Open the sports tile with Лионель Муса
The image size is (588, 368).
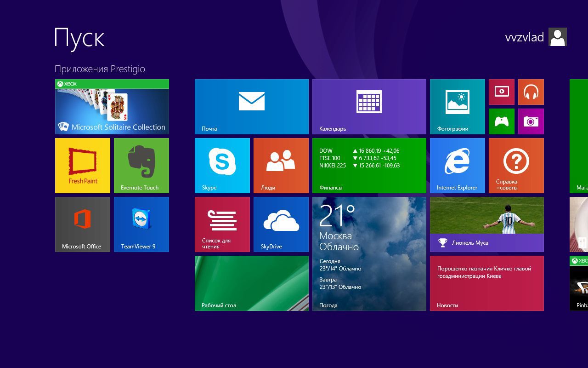coord(487,224)
